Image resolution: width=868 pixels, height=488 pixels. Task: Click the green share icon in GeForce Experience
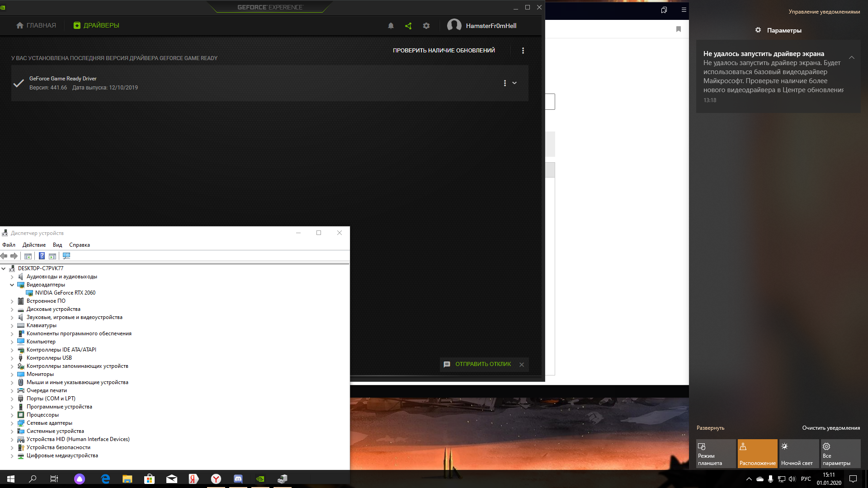[408, 26]
